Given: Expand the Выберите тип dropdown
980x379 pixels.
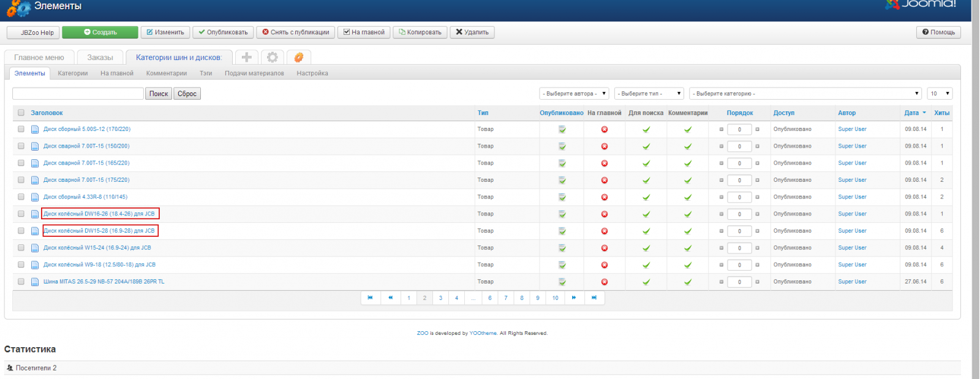Looking at the screenshot, I should (x=649, y=94).
